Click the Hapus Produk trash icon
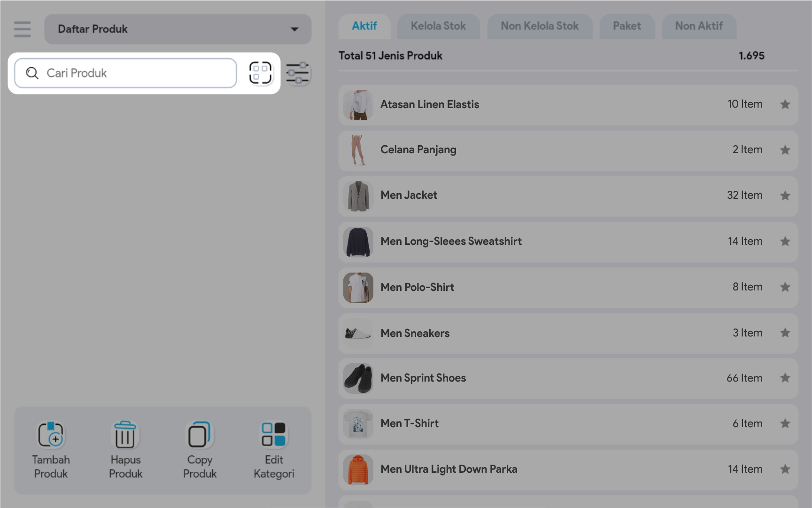812x508 pixels. point(125,435)
